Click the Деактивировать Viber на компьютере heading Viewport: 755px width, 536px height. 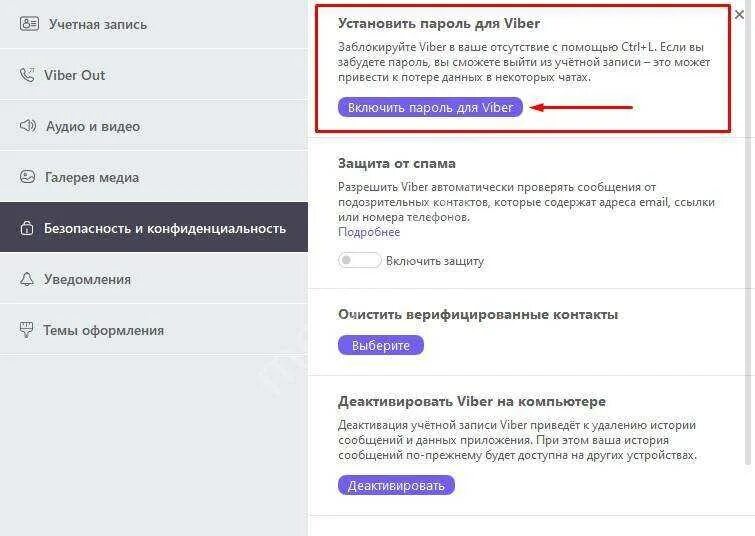pos(472,401)
